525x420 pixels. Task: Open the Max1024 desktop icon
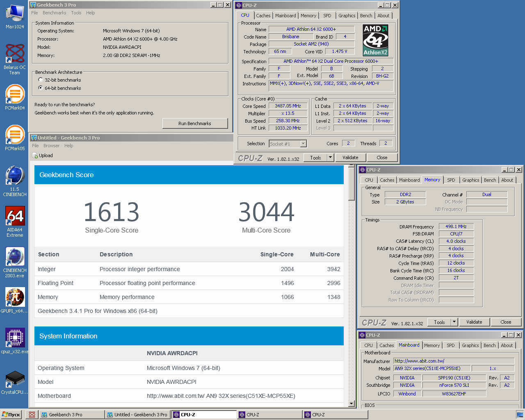coord(15,16)
